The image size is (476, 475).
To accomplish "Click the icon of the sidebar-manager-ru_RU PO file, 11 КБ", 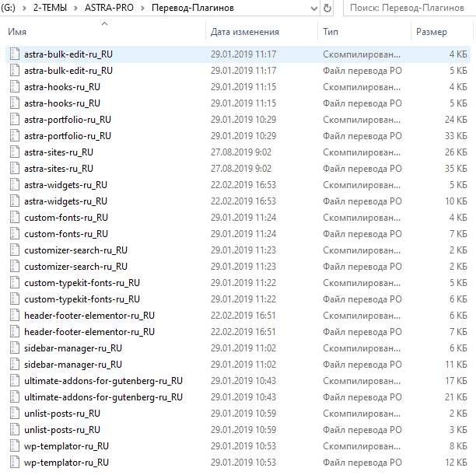I will (15, 365).
